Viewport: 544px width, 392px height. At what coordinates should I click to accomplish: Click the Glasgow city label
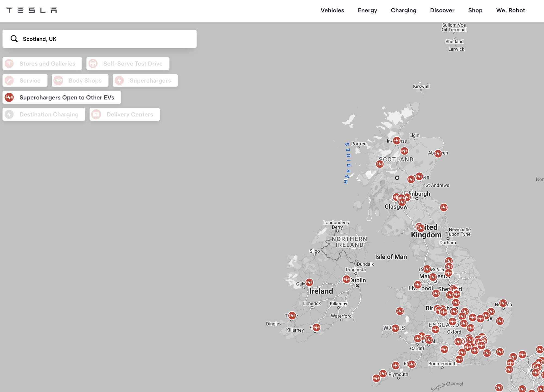[x=396, y=207]
